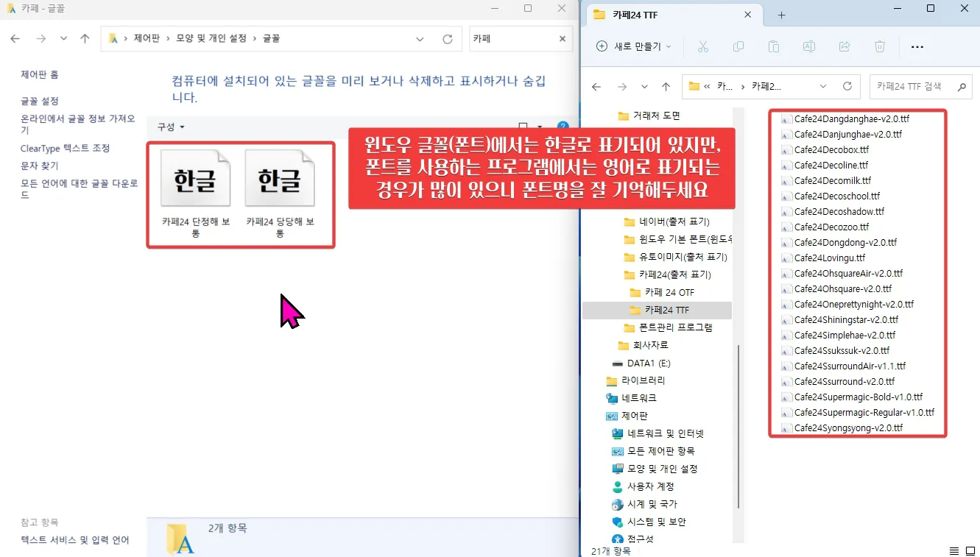Select 시계 및 국가 in navigation tree

tap(644, 504)
